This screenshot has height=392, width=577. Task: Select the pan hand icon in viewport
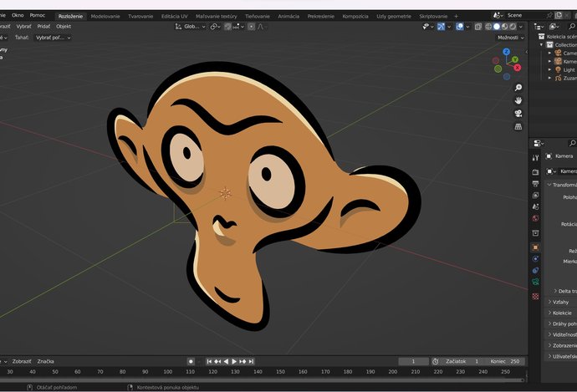[x=518, y=100]
